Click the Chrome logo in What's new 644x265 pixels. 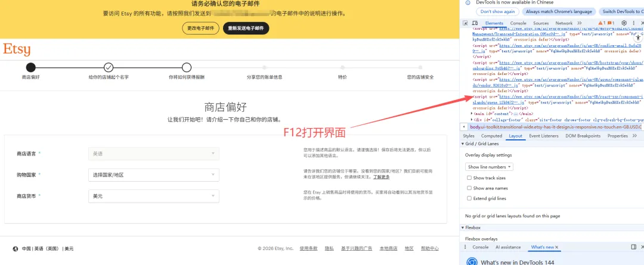point(472,261)
